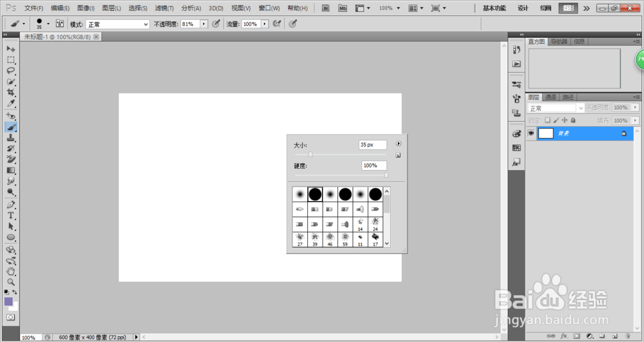The width and height of the screenshot is (644, 342).
Task: Switch to the 路径 tab
Action: coord(568,97)
